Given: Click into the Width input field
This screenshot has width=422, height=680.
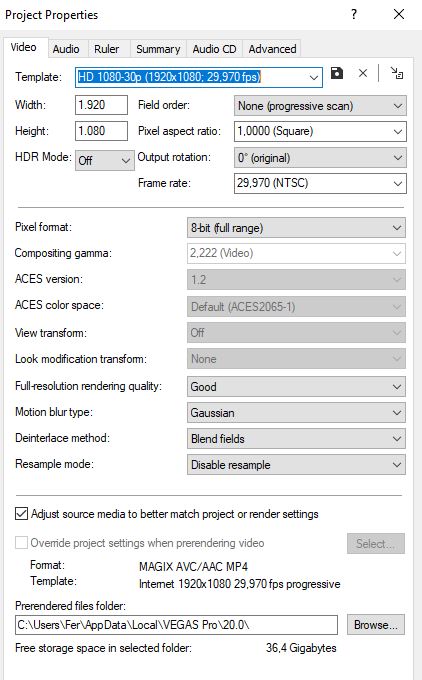Looking at the screenshot, I should point(101,105).
